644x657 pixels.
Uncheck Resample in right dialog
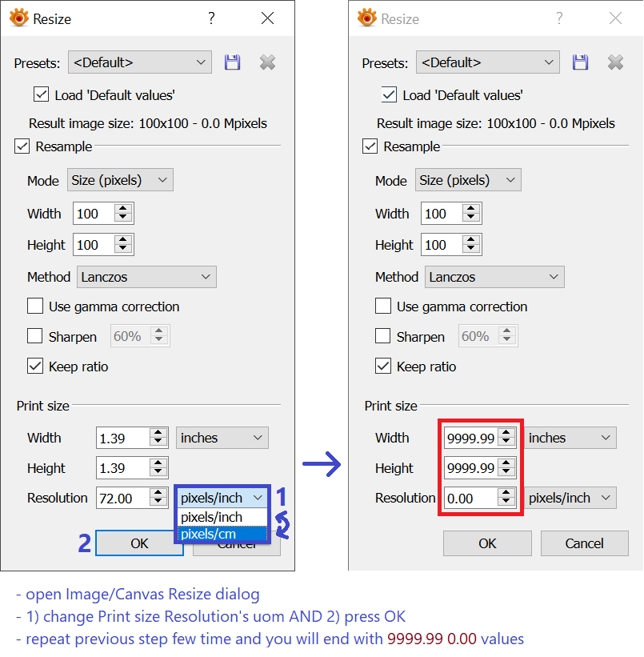click(x=370, y=146)
